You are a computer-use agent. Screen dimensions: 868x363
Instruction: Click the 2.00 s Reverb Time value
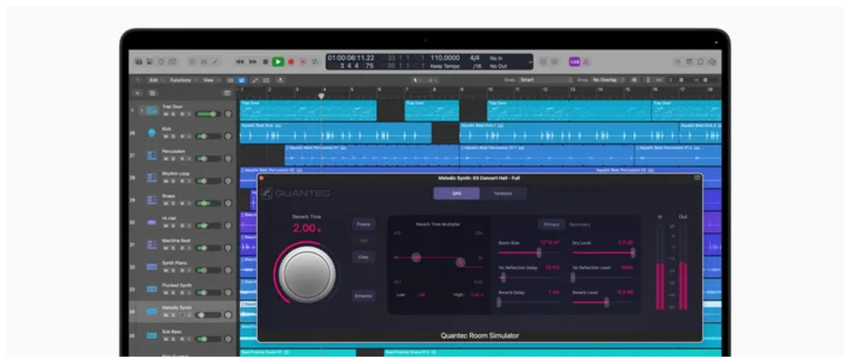coord(307,229)
